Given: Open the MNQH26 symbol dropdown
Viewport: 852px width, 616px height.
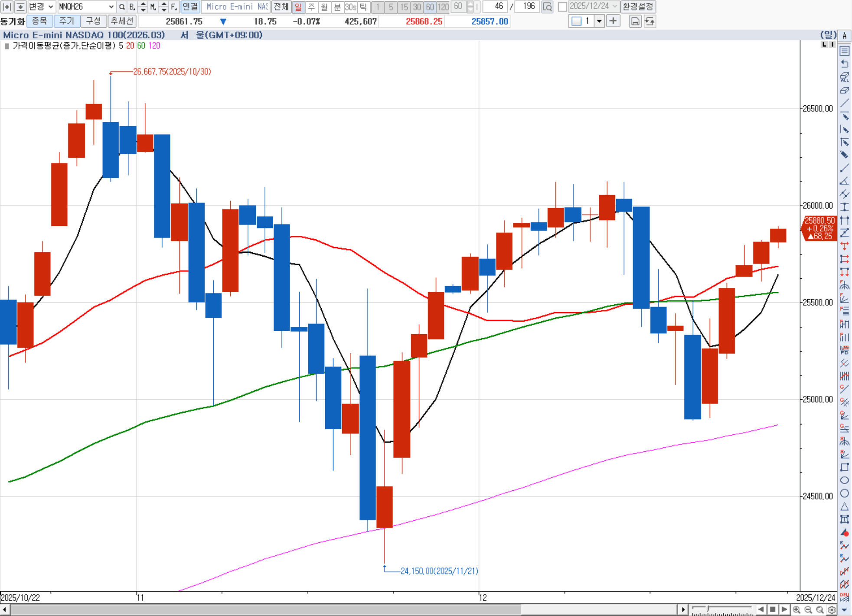Looking at the screenshot, I should [x=111, y=7].
